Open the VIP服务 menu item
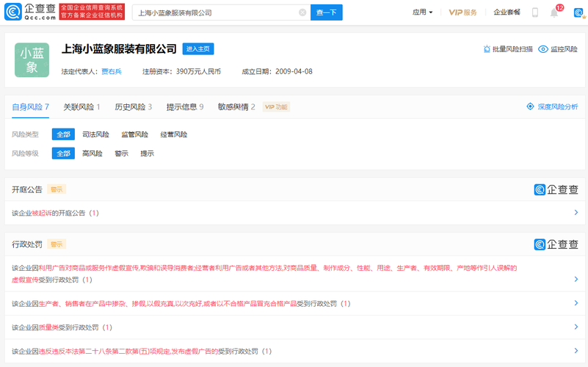The width and height of the screenshot is (588, 367). 462,12
